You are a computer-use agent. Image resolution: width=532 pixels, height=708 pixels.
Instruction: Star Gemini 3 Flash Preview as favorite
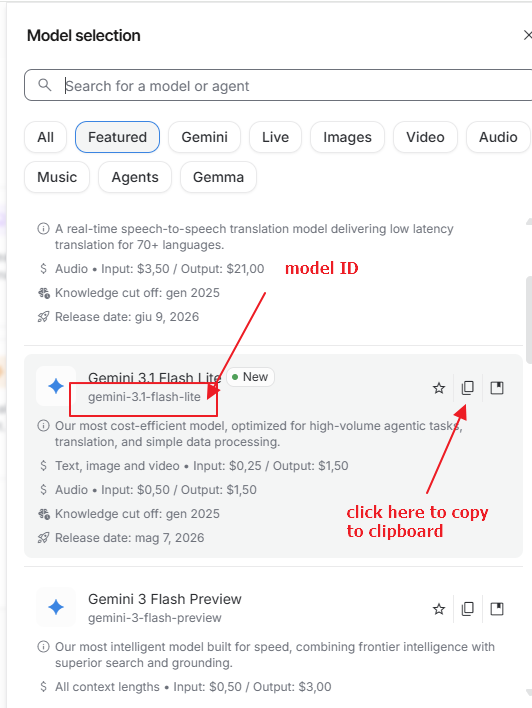(x=439, y=609)
